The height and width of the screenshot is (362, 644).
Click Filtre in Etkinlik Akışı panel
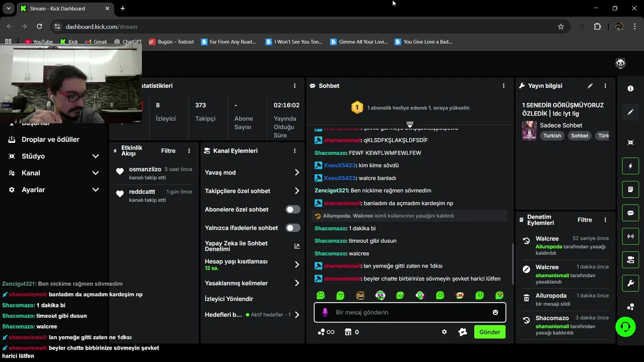point(168,151)
